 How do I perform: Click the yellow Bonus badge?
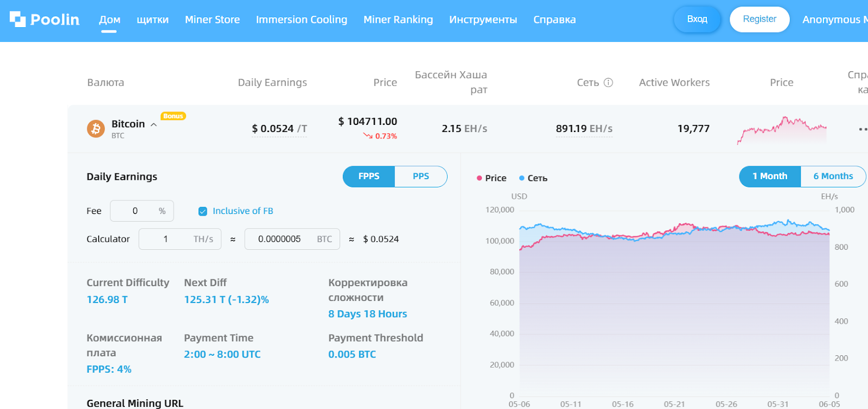click(x=173, y=116)
